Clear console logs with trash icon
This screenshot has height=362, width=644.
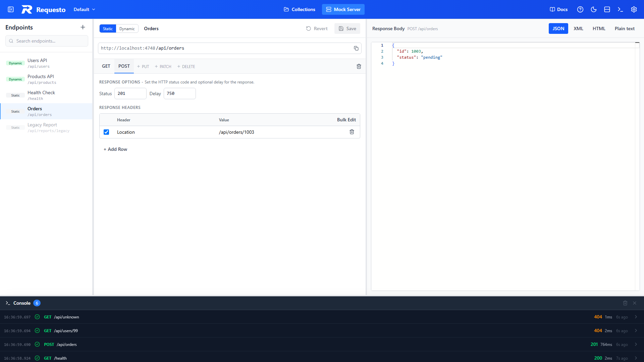coord(625,303)
